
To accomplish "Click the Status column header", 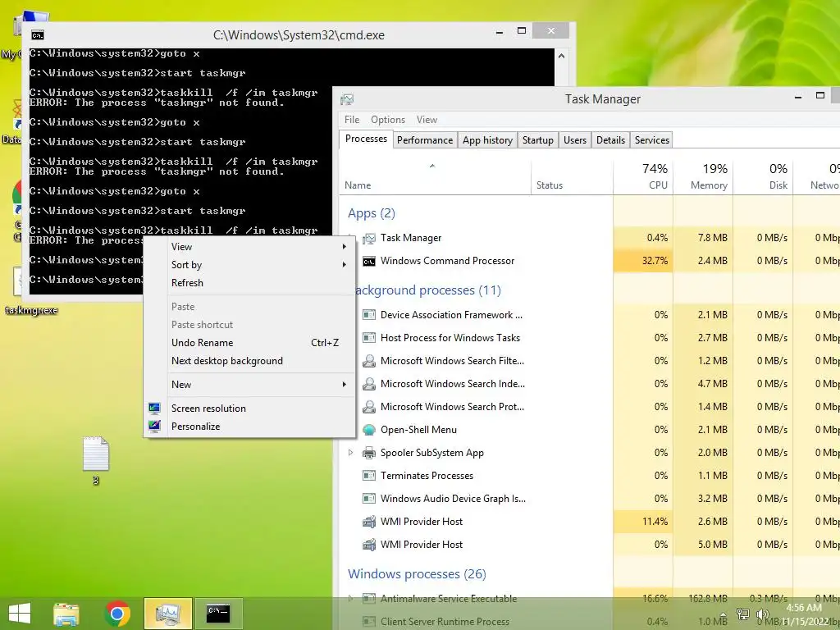I will click(x=572, y=177).
